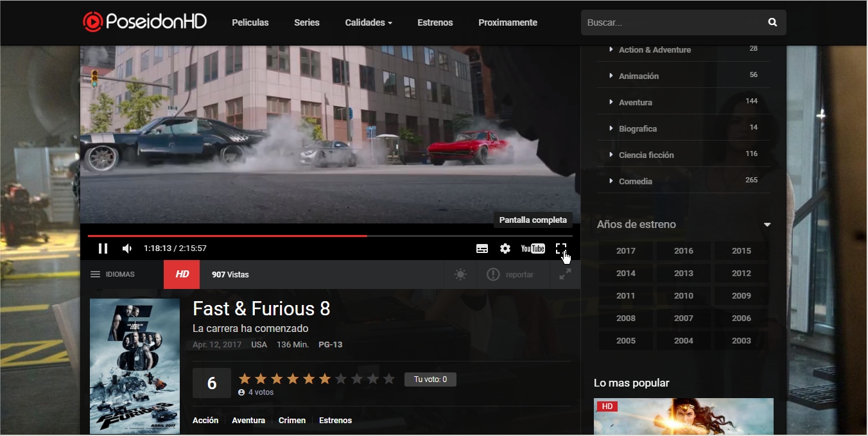Go to Peliculas section

pyautogui.click(x=250, y=22)
